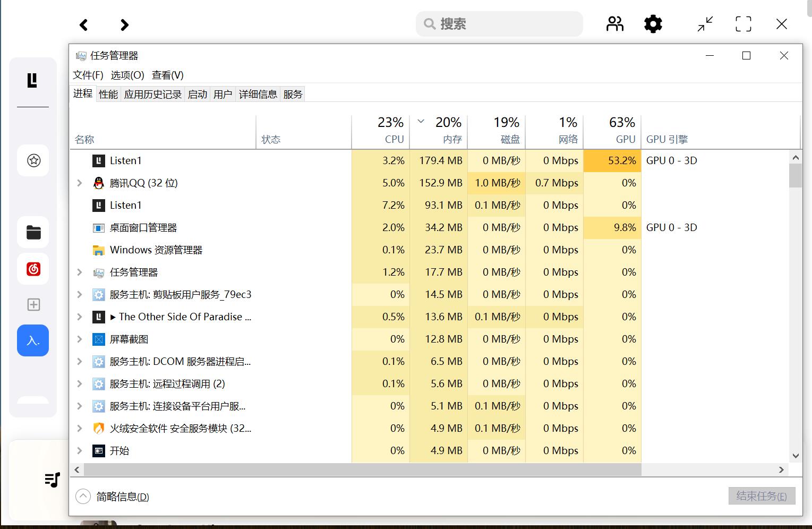
Task: Enter fullscreen mode using bracket icon
Action: 743,24
